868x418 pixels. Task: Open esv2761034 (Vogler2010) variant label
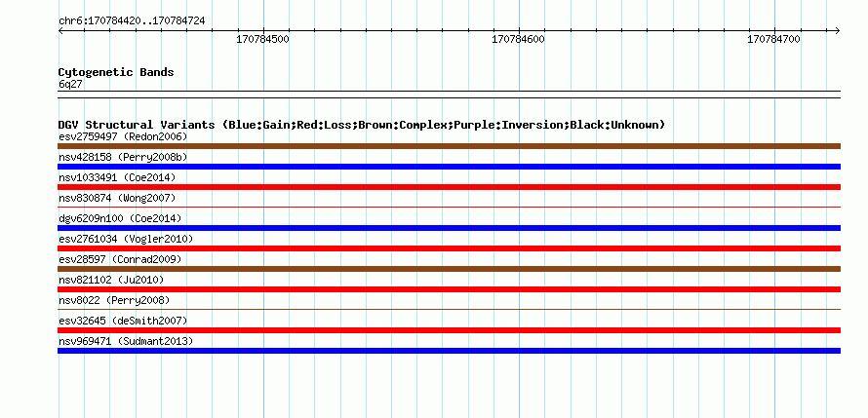coord(126,239)
